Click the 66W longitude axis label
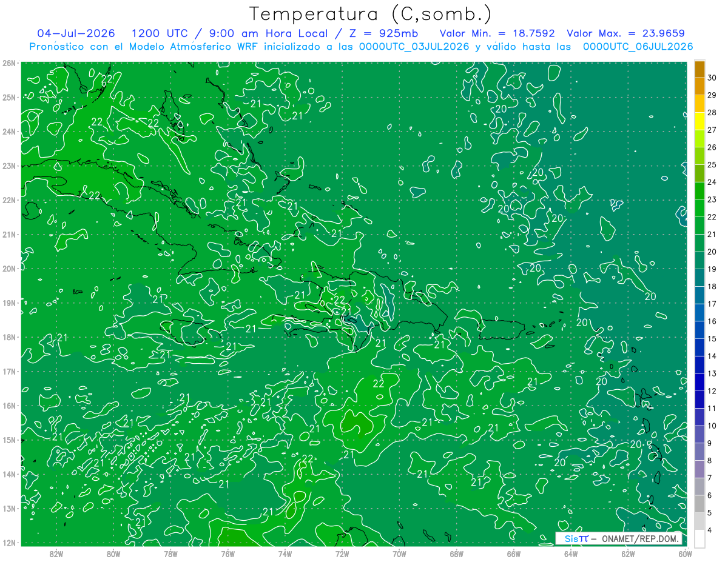 [514, 554]
